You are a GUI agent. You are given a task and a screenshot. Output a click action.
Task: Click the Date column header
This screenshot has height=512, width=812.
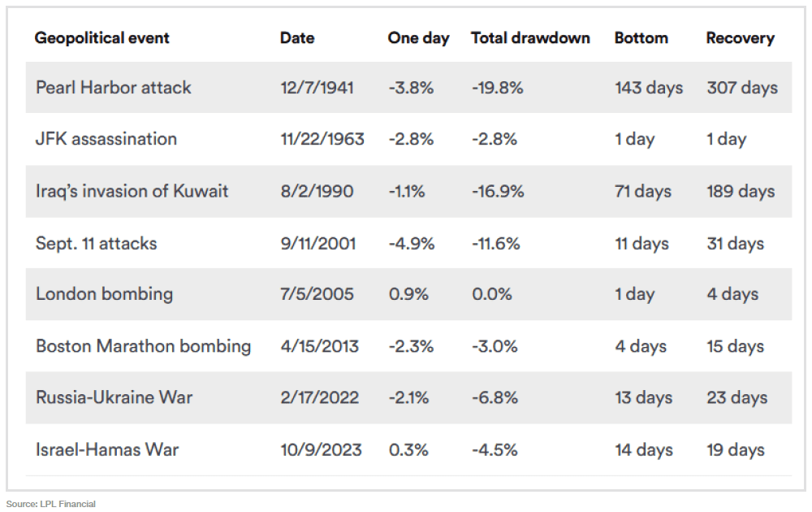pyautogui.click(x=297, y=38)
